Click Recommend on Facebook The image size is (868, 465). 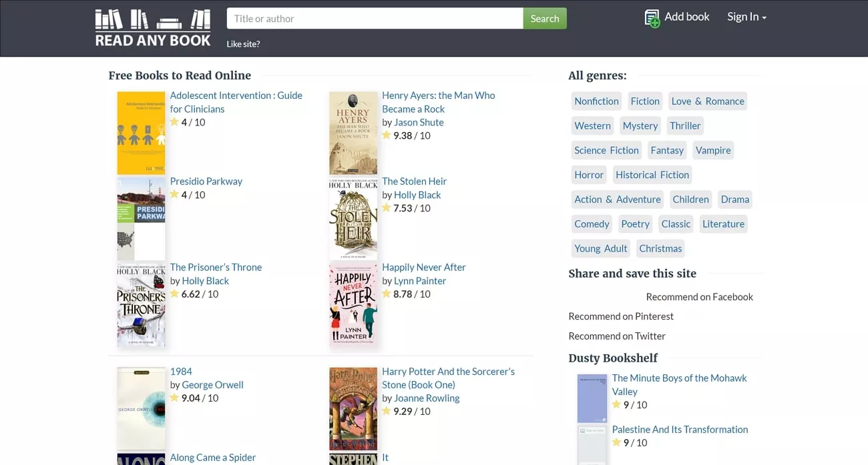(699, 296)
